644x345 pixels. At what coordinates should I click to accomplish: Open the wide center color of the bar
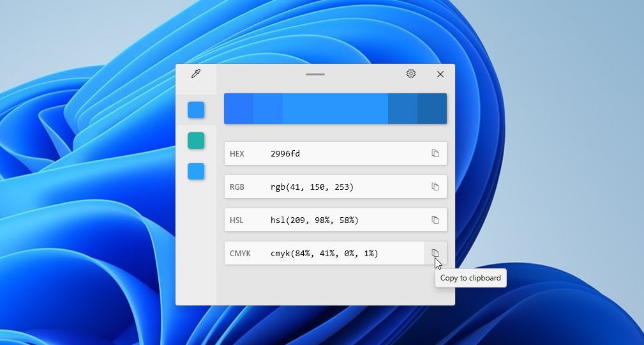pos(335,109)
